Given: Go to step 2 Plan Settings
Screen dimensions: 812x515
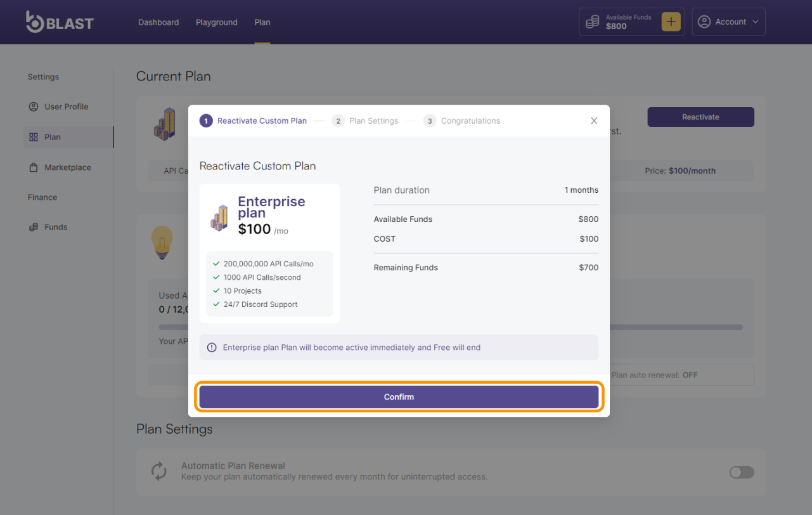Looking at the screenshot, I should click(x=366, y=121).
